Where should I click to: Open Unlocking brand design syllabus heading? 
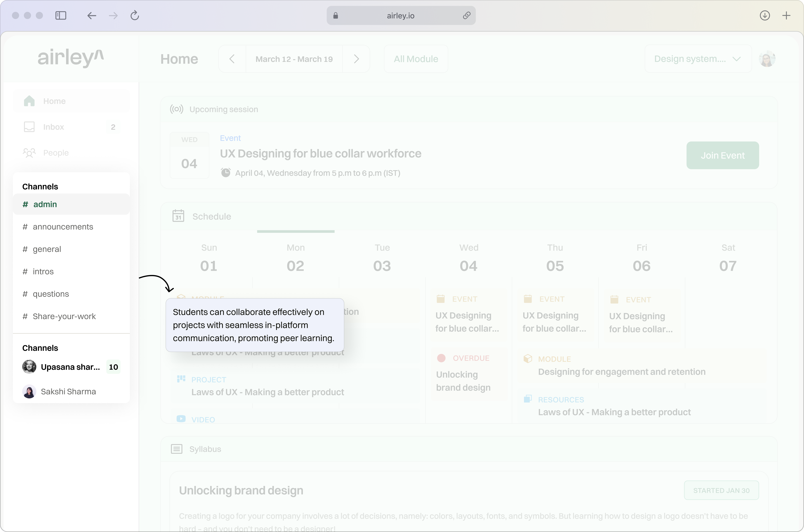tap(241, 490)
